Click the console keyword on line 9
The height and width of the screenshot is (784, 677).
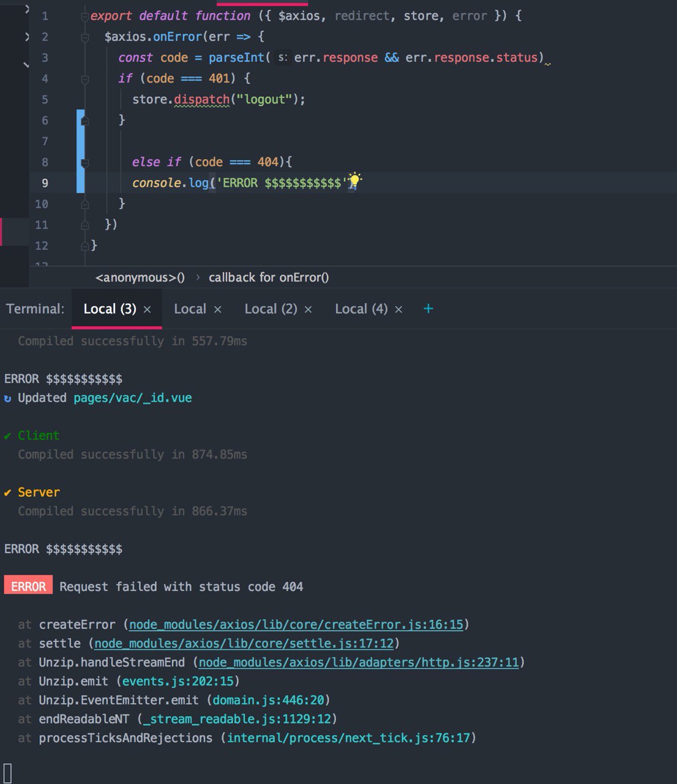point(157,183)
